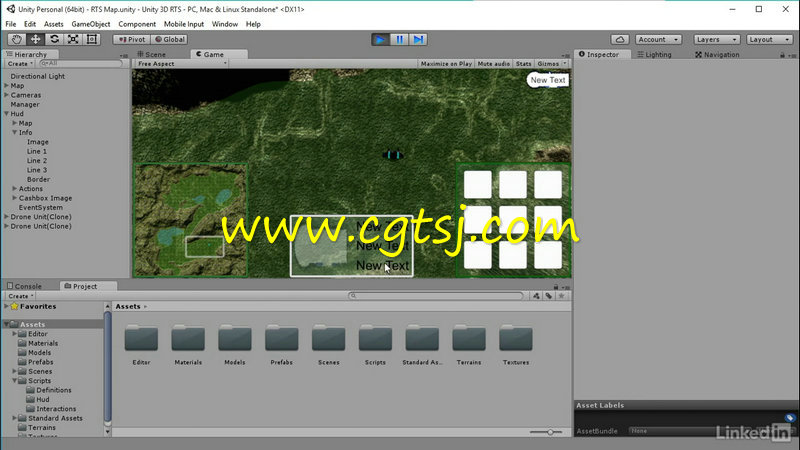
Task: Toggle Mute audio
Action: (x=493, y=64)
